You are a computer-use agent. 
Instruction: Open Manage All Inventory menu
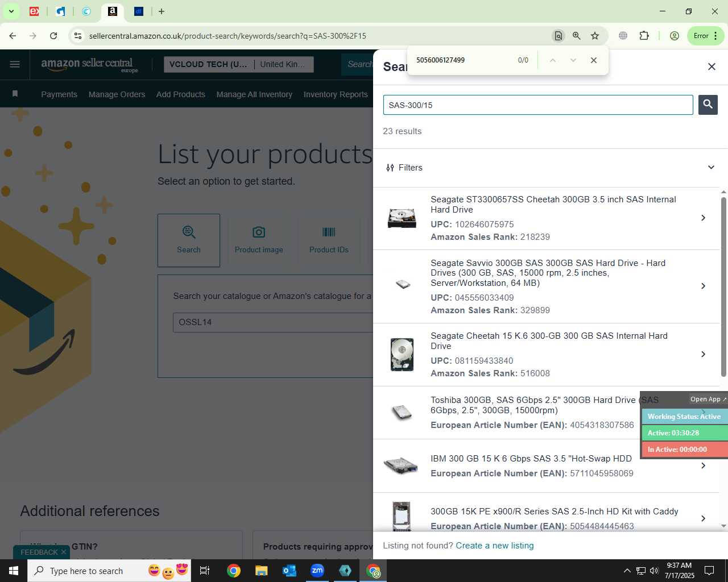(x=254, y=94)
